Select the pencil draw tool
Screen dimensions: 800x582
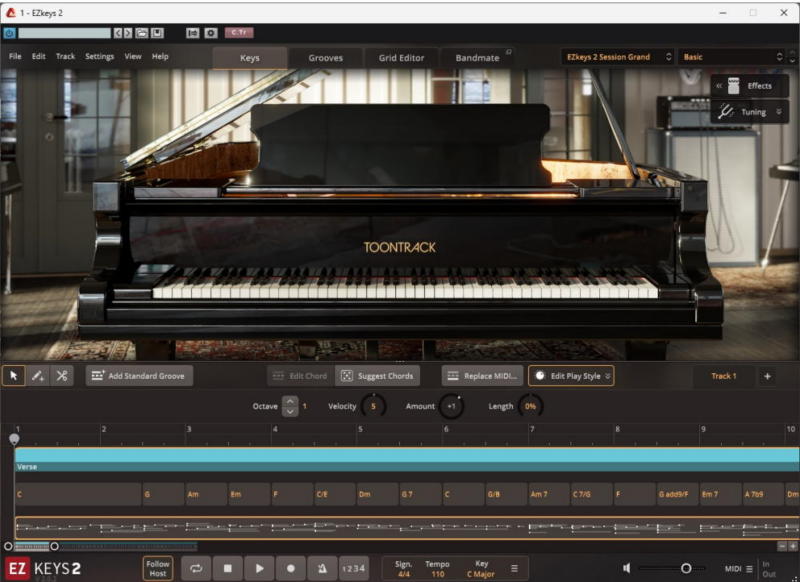point(37,376)
